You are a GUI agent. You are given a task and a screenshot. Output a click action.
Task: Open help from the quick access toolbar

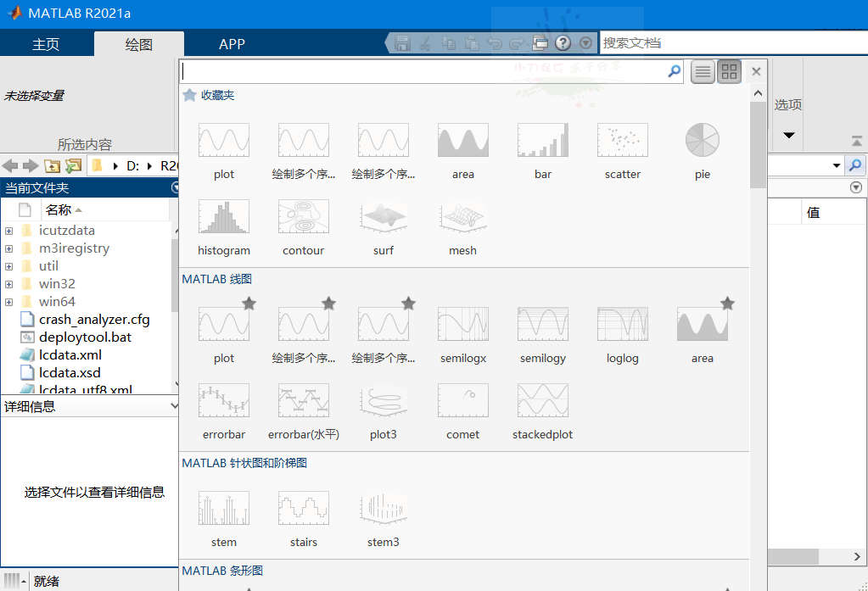tap(563, 43)
